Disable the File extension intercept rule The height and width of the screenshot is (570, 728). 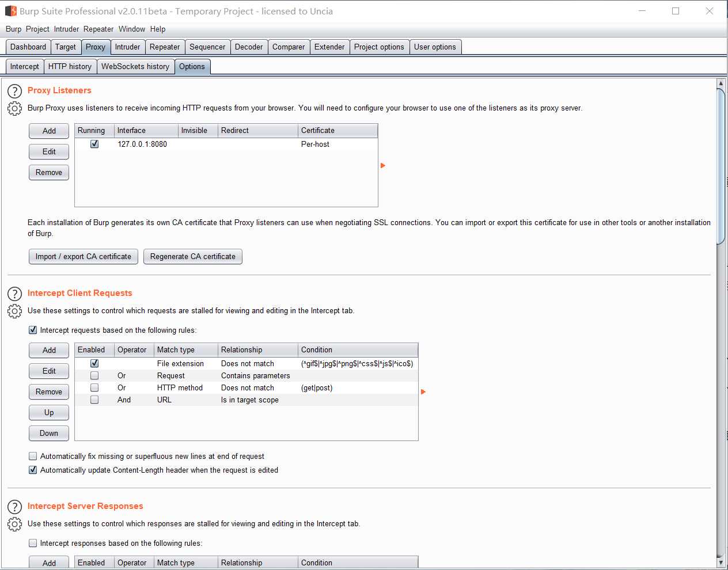(x=94, y=363)
